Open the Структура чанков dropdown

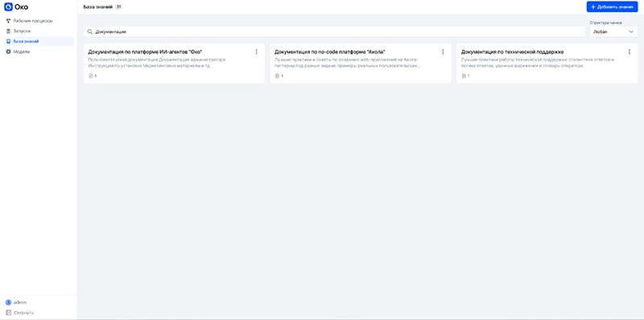[x=613, y=31]
